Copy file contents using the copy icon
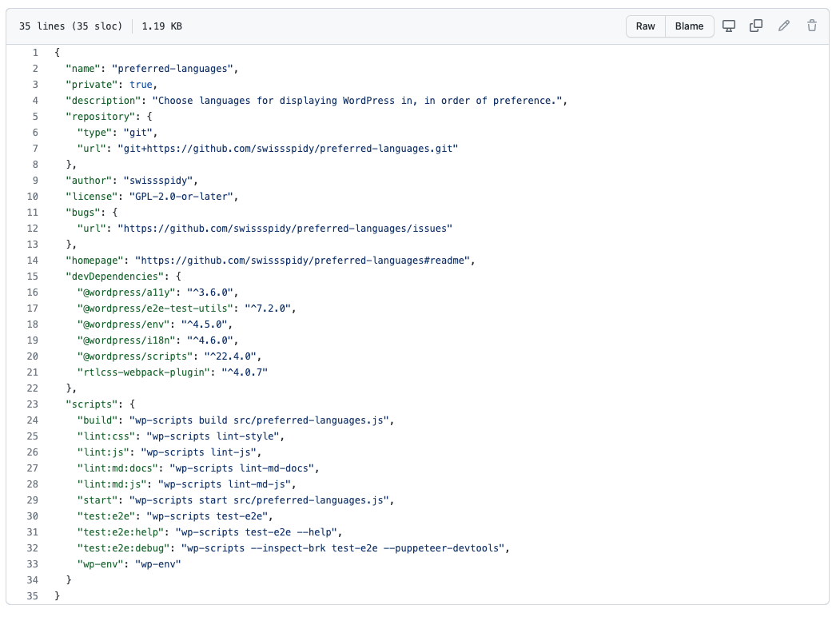Viewport: 840px width, 617px height. pos(755,26)
